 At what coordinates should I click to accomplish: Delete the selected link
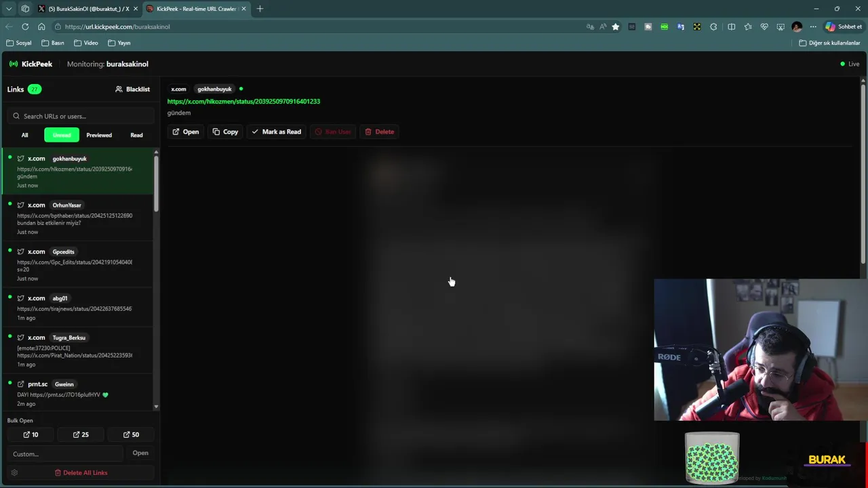click(x=379, y=131)
